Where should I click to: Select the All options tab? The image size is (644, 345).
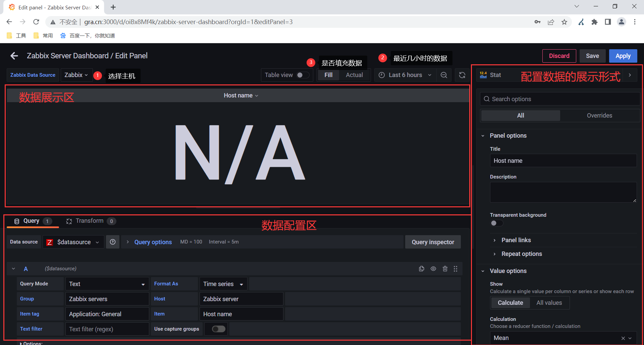(520, 116)
